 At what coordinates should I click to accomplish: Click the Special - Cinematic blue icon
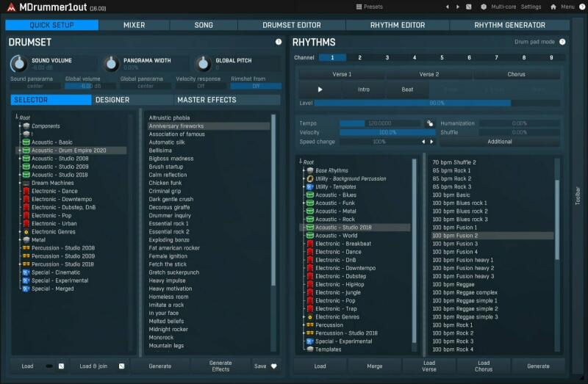tap(26, 272)
